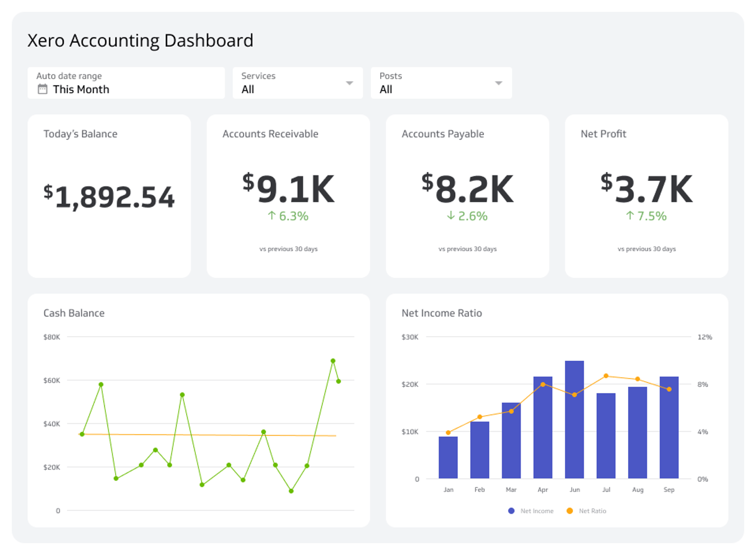Viewport: 756px width, 555px height.
Task: Click the last Cash Balance data point
Action: (x=339, y=381)
